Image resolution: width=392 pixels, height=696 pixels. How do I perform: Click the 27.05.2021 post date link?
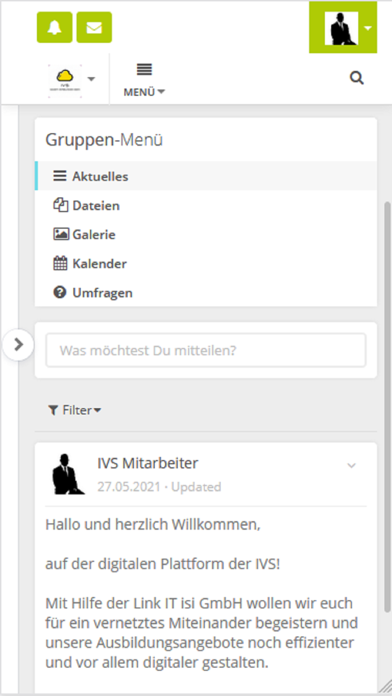pyautogui.click(x=129, y=487)
